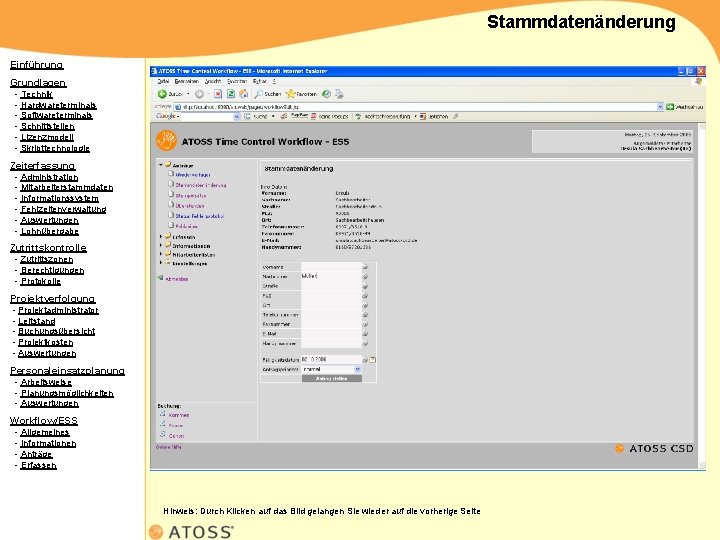This screenshot has height=540, width=720.
Task: Open the Google toolbar search dropdown arrow
Action: coord(236,117)
